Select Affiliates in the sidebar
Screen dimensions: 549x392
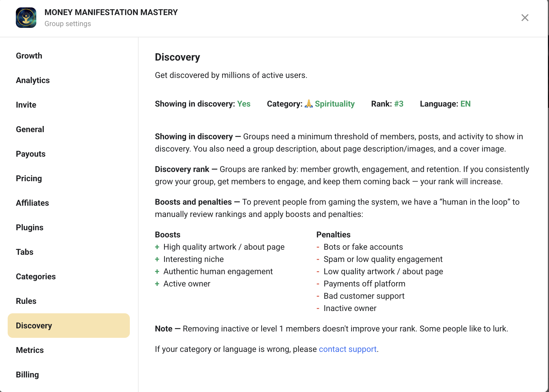[32, 203]
